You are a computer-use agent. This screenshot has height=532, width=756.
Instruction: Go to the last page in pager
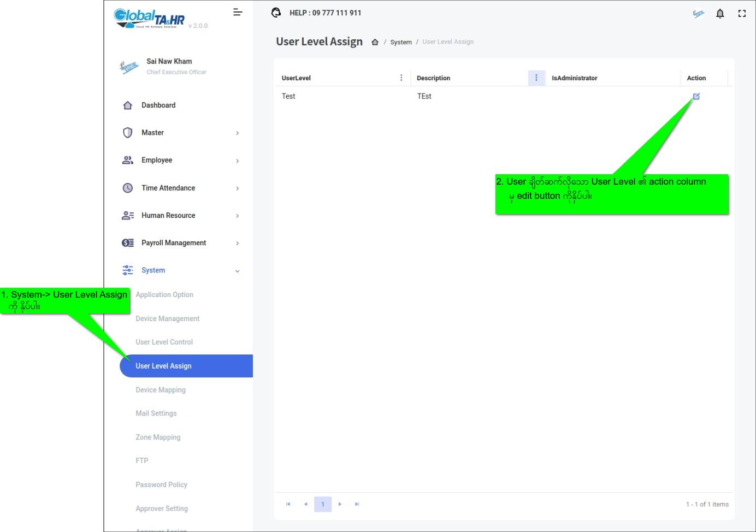[357, 504]
